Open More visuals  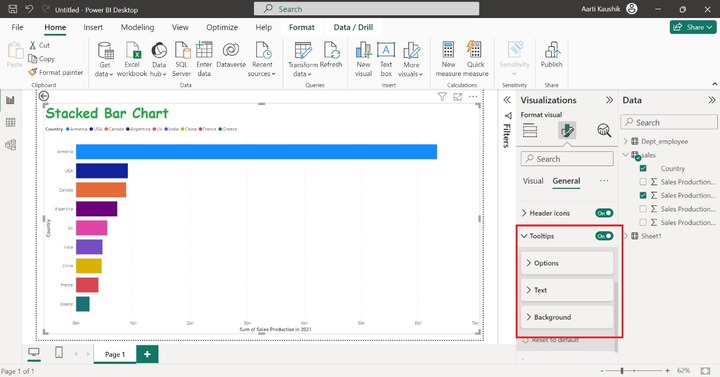[411, 59]
